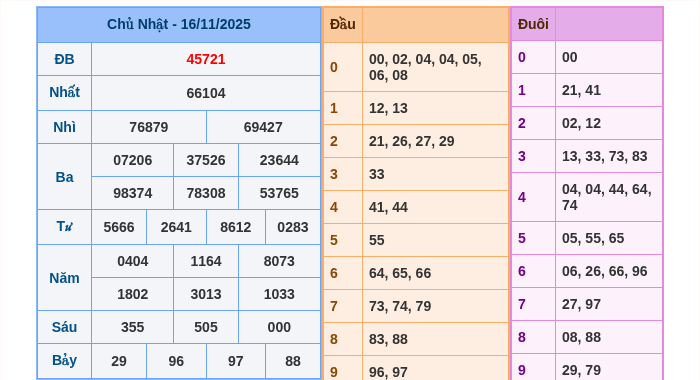The width and height of the screenshot is (700, 380).
Task: Click the Năm row label
Action: [64, 278]
